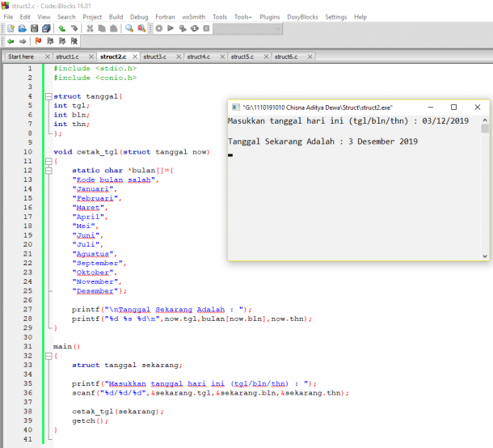
Task: Switch to the struct3.c tab
Action: pyautogui.click(x=154, y=57)
